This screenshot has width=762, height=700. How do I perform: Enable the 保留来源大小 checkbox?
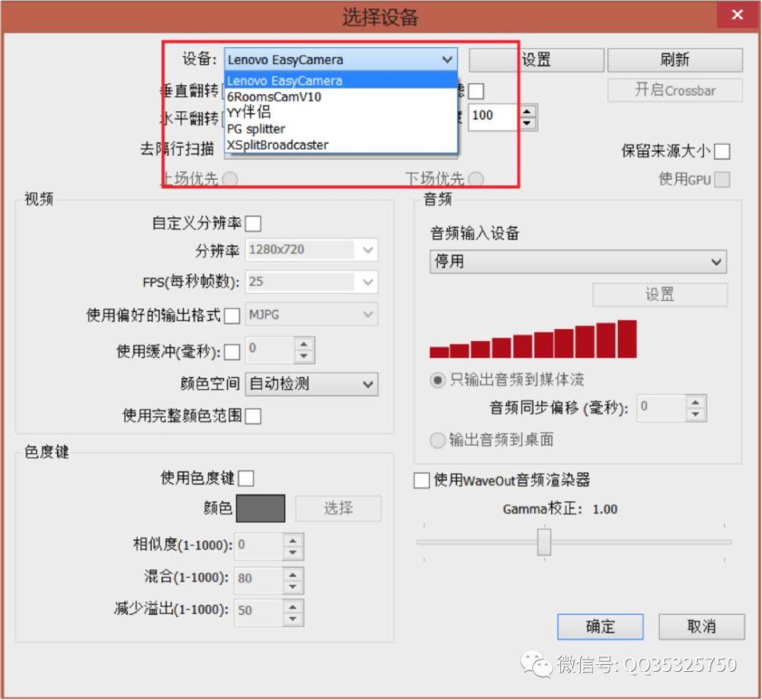point(722,151)
